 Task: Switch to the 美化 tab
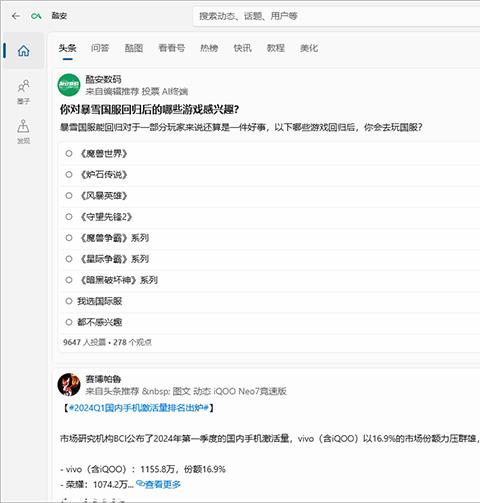pos(309,48)
